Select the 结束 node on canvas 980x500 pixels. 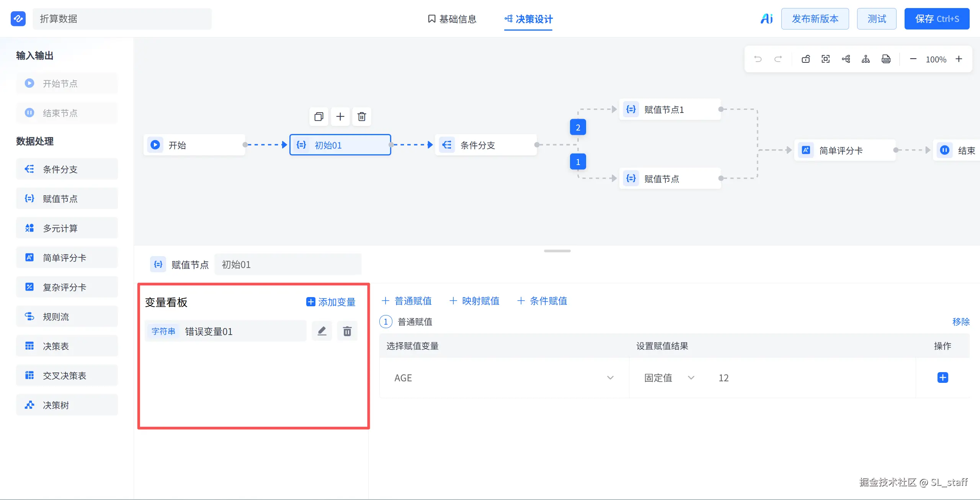[x=956, y=150]
